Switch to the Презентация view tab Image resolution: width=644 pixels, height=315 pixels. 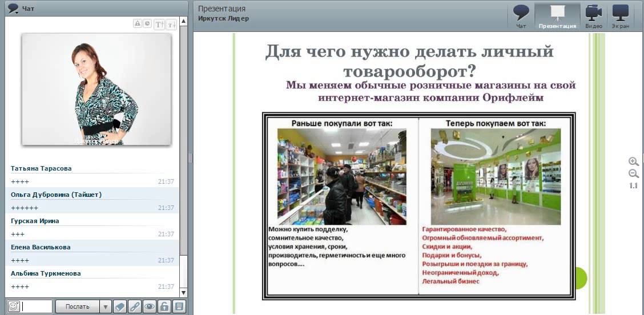tap(557, 17)
